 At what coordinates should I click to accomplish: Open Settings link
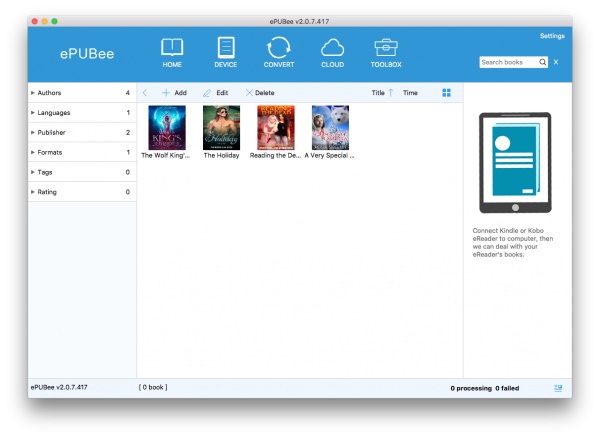tap(552, 36)
